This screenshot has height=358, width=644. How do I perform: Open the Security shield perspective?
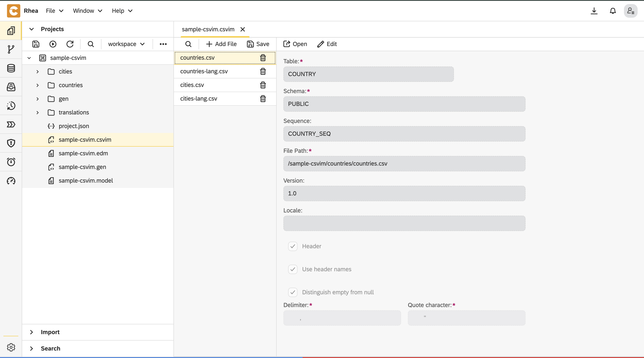[11, 143]
